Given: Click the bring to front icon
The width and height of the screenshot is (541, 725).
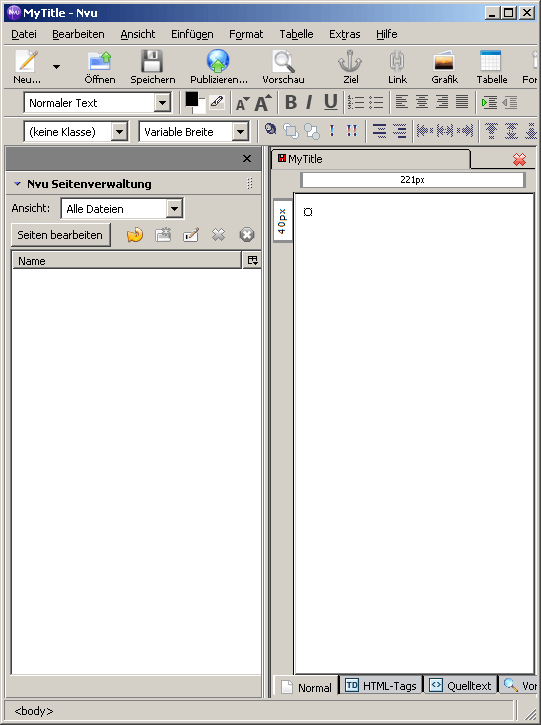Looking at the screenshot, I should (291, 131).
